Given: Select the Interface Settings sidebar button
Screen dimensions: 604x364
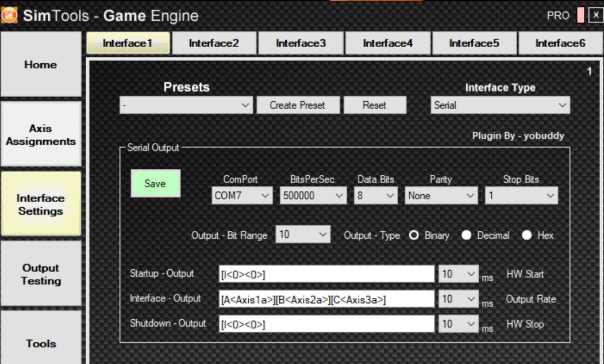Looking at the screenshot, I should pos(40,204).
